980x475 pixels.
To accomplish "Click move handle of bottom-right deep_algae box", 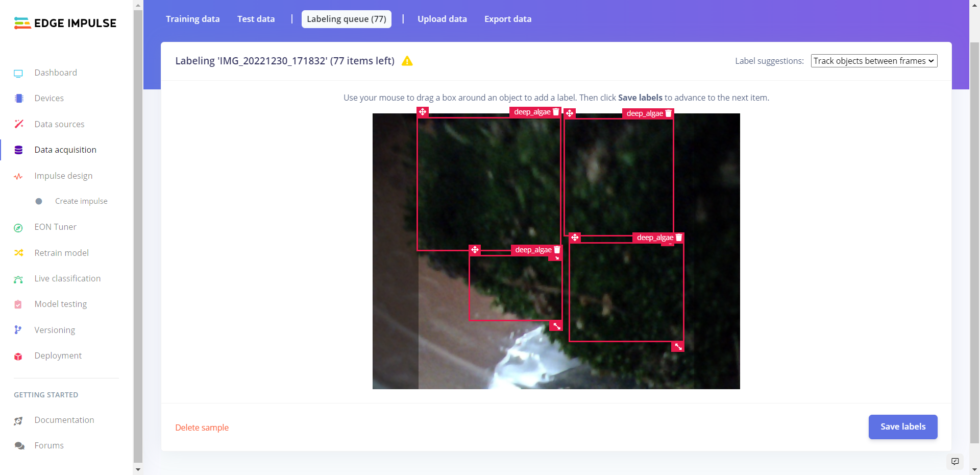I will click(575, 237).
